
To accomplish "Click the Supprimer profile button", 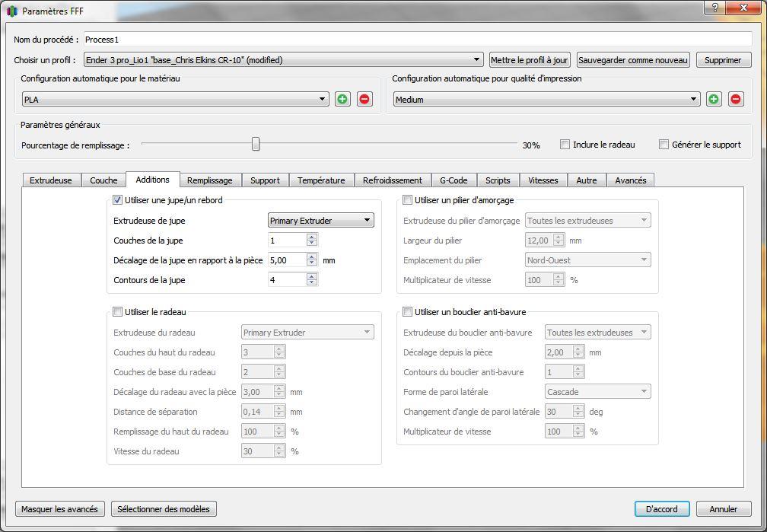I will pyautogui.click(x=723, y=59).
